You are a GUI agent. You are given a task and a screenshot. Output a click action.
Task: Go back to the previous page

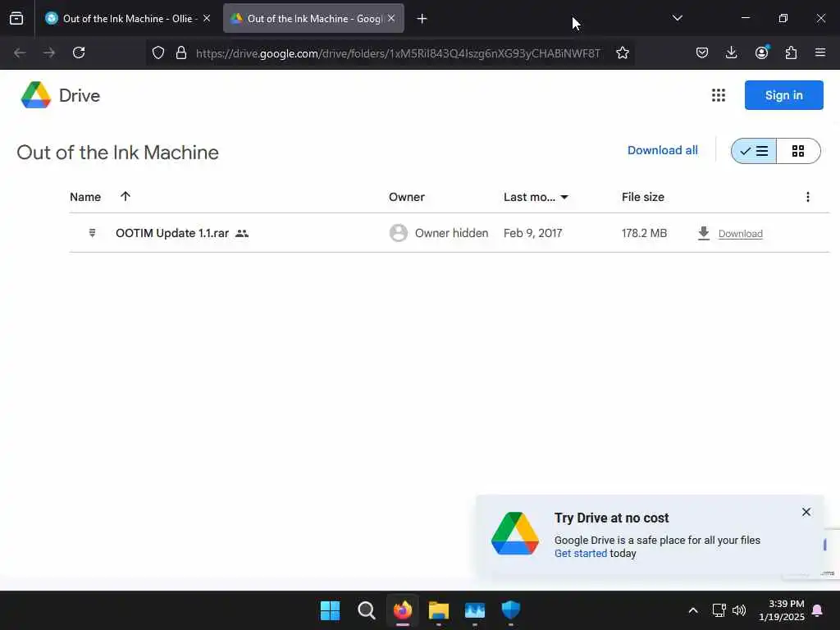click(20, 52)
